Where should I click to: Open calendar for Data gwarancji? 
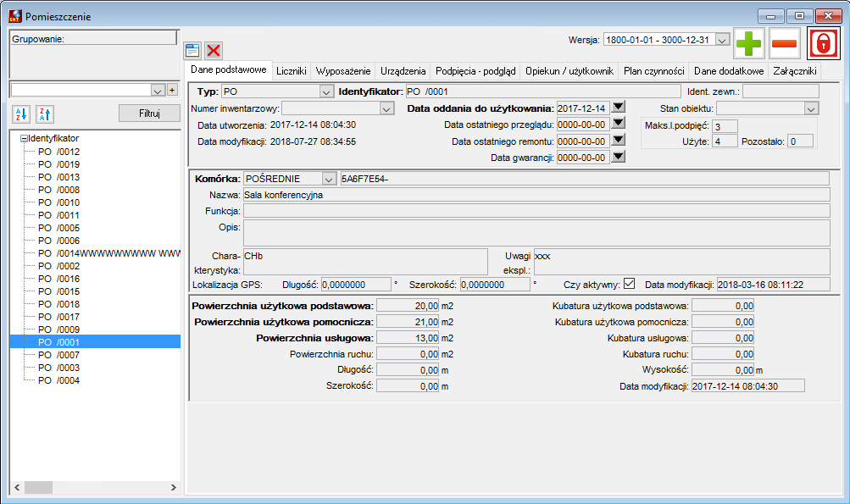point(618,158)
